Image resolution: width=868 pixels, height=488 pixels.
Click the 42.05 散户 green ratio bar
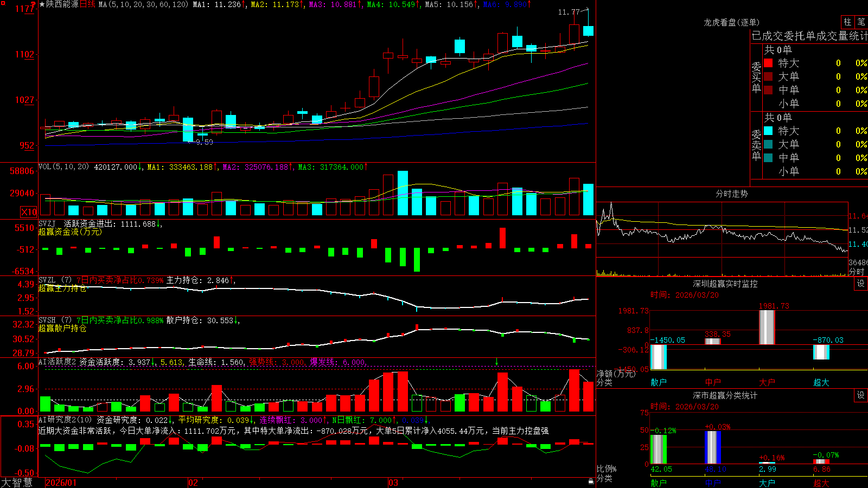coord(659,450)
